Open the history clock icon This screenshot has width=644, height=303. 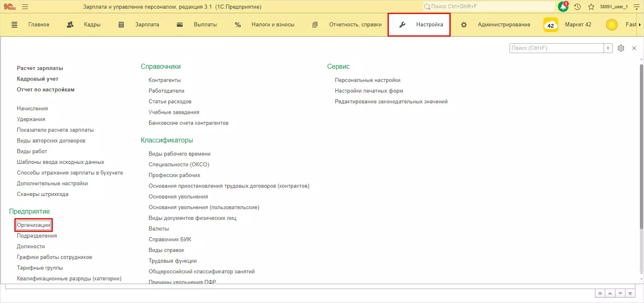pos(577,7)
